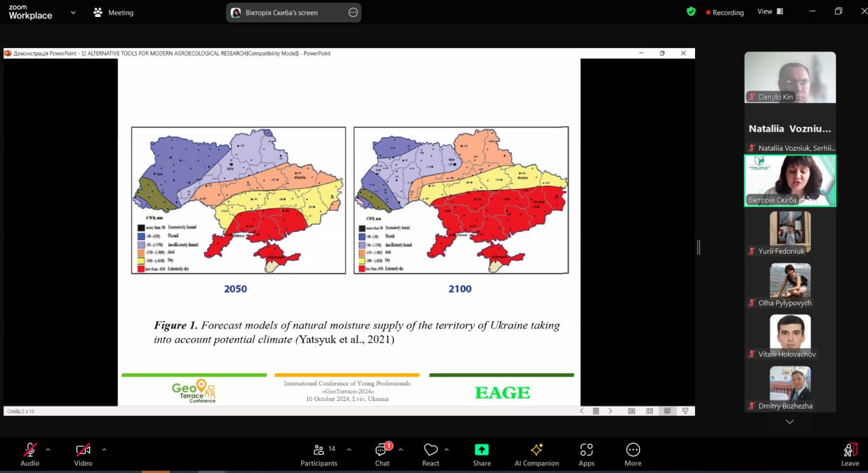This screenshot has height=473, width=868.
Task: Expand audio options arrow next to Audio
Action: point(47,449)
